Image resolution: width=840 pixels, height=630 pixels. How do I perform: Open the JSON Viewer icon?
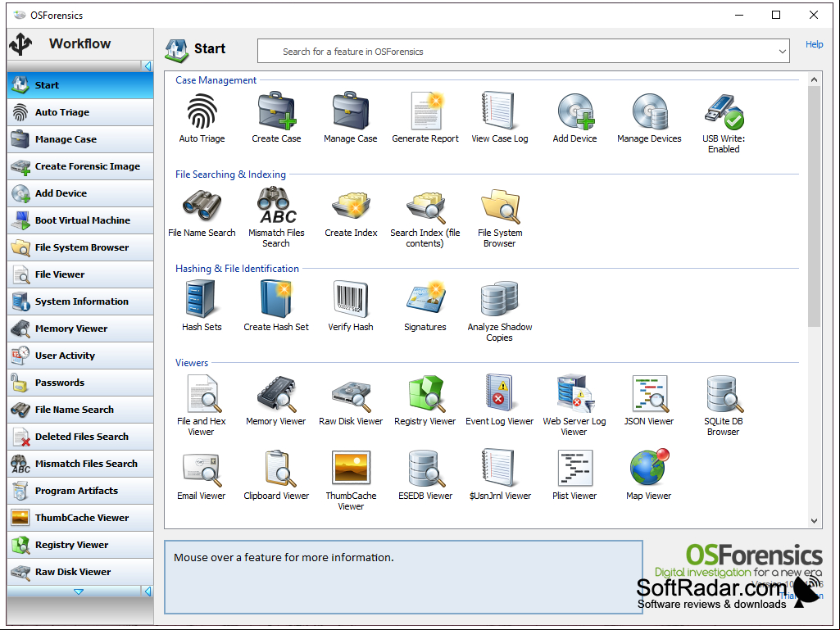(x=649, y=401)
